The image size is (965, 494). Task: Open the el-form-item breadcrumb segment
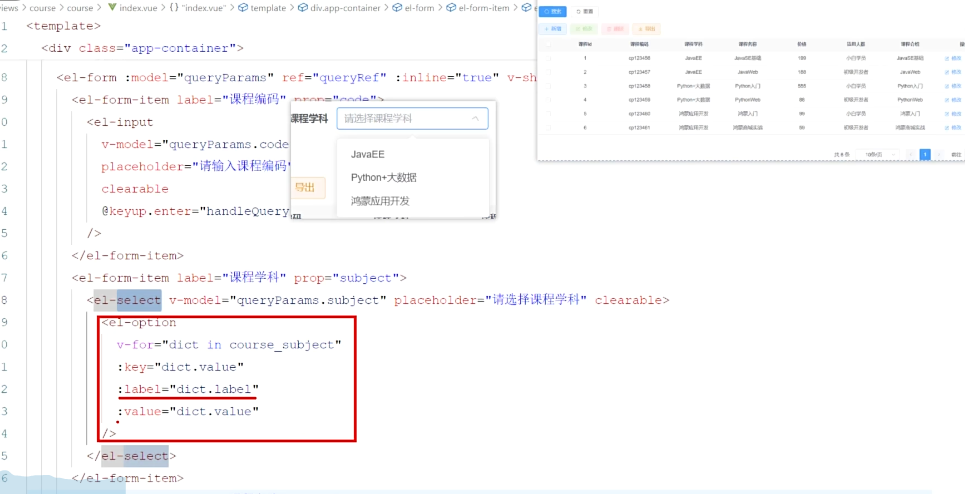tap(485, 8)
